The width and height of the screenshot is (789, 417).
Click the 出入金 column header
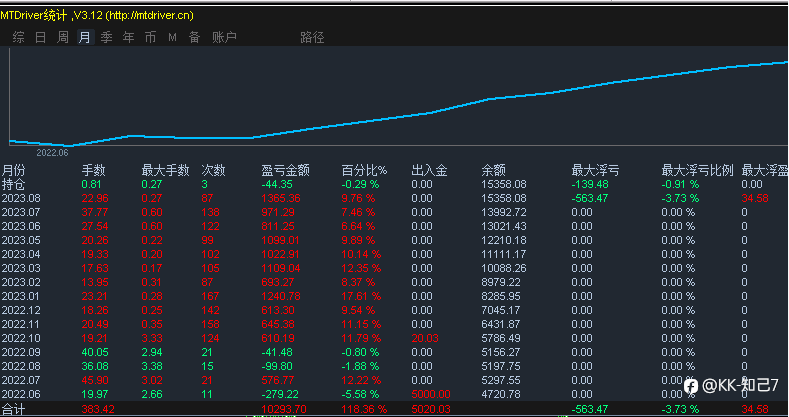click(429, 170)
